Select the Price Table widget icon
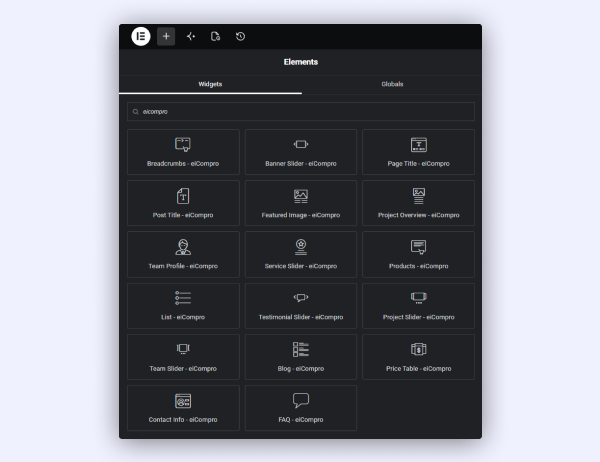 (419, 349)
